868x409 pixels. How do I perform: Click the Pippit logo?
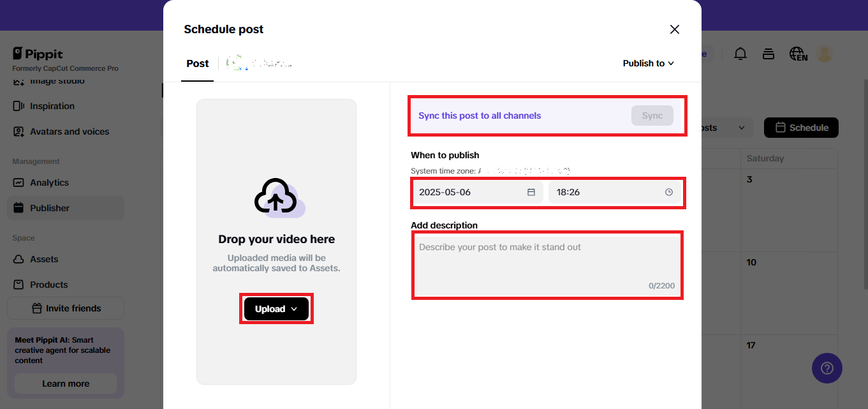tap(38, 54)
